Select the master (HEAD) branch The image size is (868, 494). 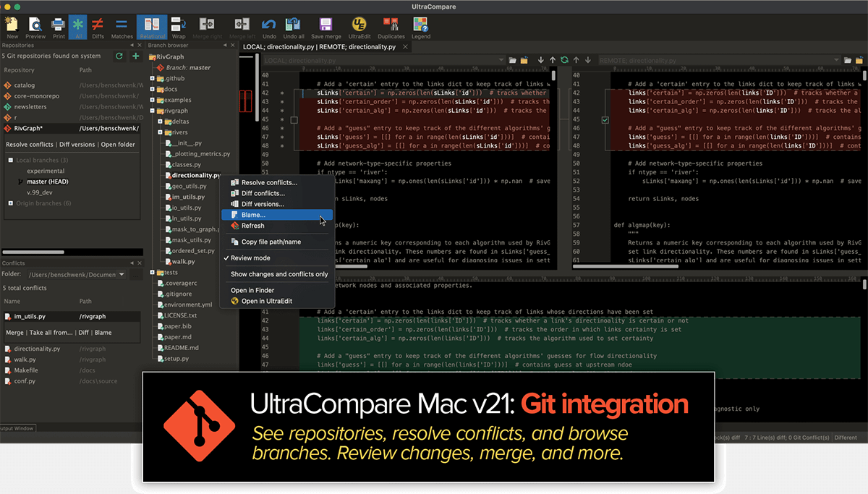coord(48,182)
